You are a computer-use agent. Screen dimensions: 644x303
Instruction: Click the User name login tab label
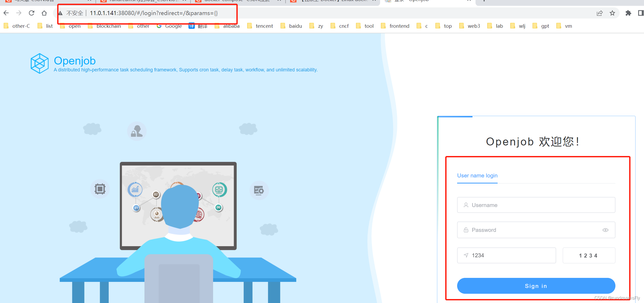click(x=477, y=175)
